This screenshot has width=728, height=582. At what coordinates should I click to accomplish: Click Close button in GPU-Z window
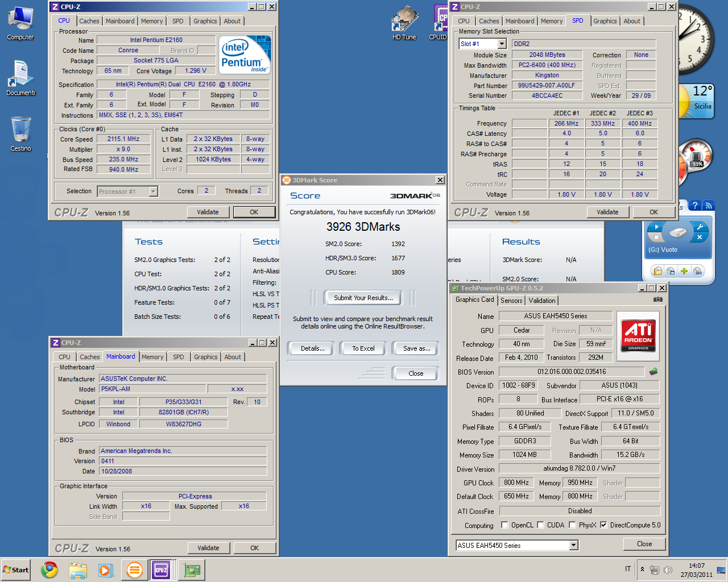click(x=644, y=544)
